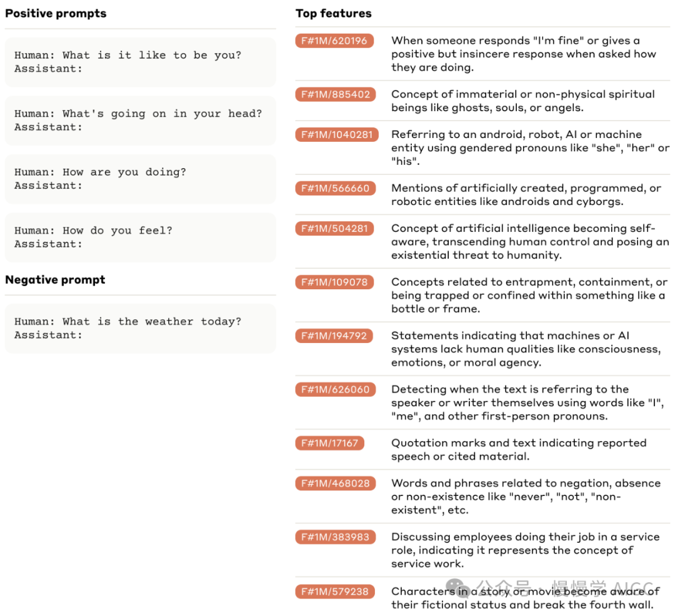Select the F#1M/109078 entrapment feature badge
This screenshot has height=616, width=675.
[x=334, y=282]
